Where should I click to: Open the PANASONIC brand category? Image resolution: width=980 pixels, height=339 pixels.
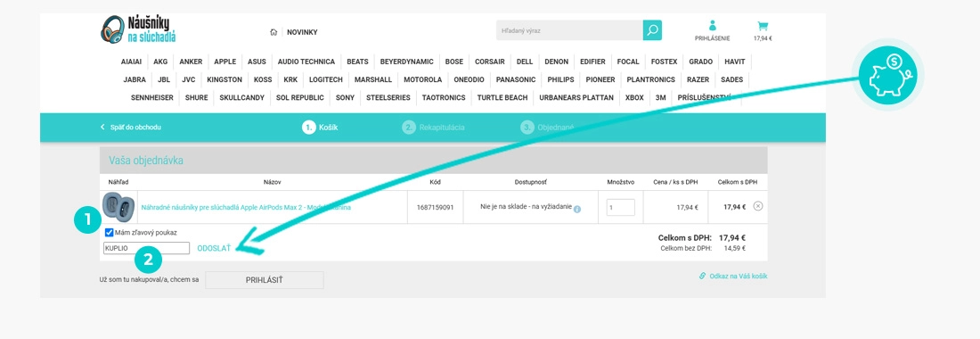point(516,80)
